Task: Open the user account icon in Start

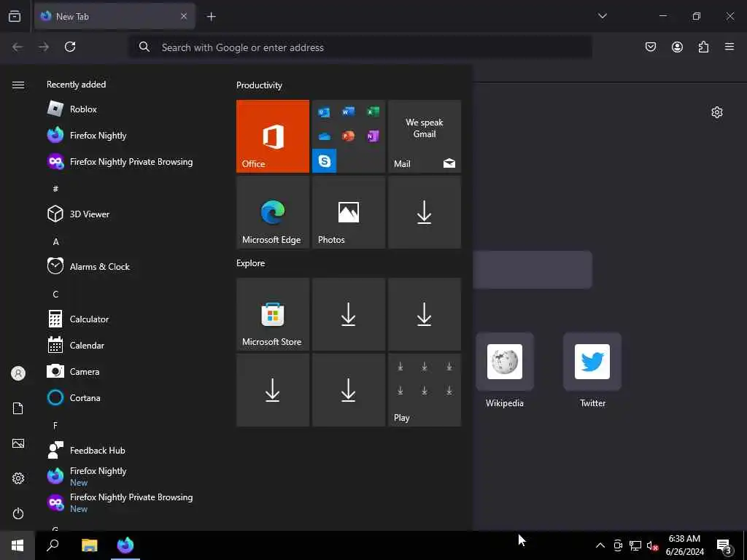Action: (18, 373)
